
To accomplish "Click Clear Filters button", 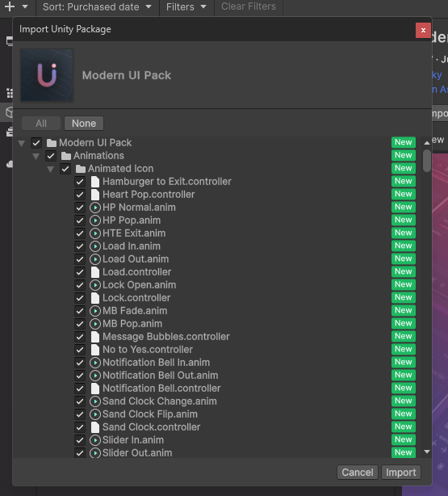I will click(249, 6).
